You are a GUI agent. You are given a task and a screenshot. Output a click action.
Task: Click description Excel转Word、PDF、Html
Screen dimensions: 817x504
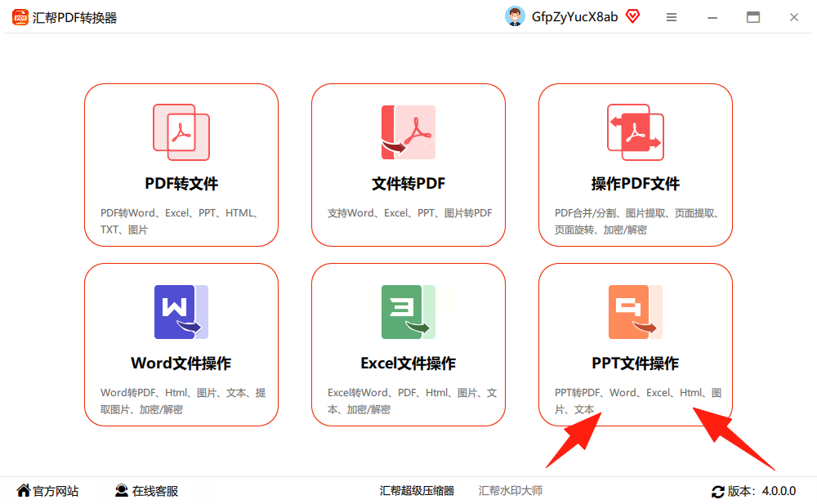click(412, 401)
